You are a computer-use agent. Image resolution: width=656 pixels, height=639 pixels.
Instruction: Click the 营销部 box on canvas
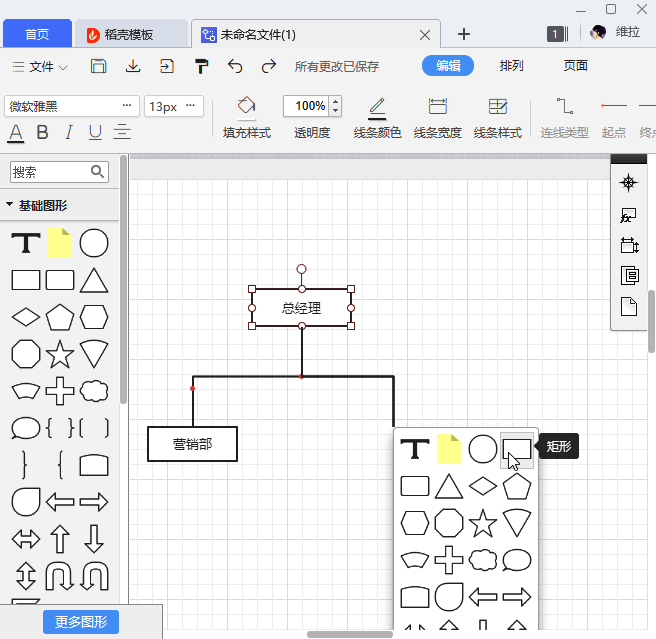tap(192, 444)
